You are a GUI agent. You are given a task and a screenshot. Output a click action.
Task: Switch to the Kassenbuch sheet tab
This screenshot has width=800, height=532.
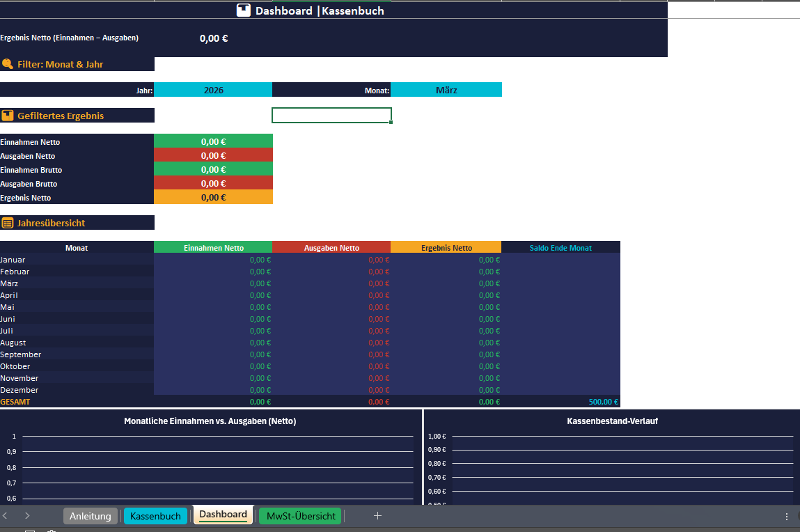[155, 516]
